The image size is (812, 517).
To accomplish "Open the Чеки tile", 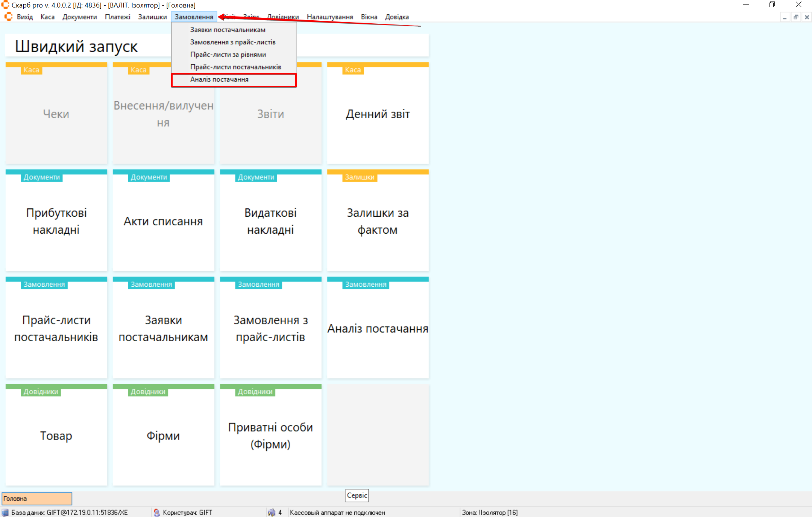I will click(56, 114).
